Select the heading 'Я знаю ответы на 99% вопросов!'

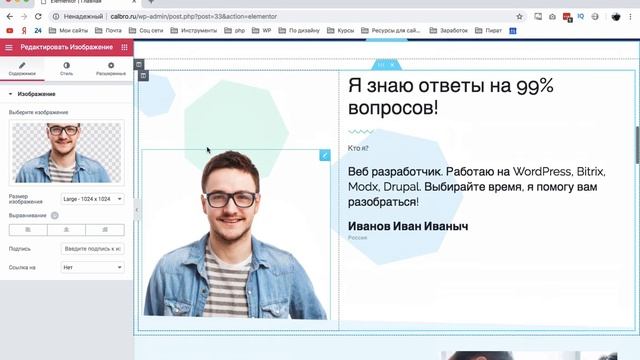click(451, 97)
